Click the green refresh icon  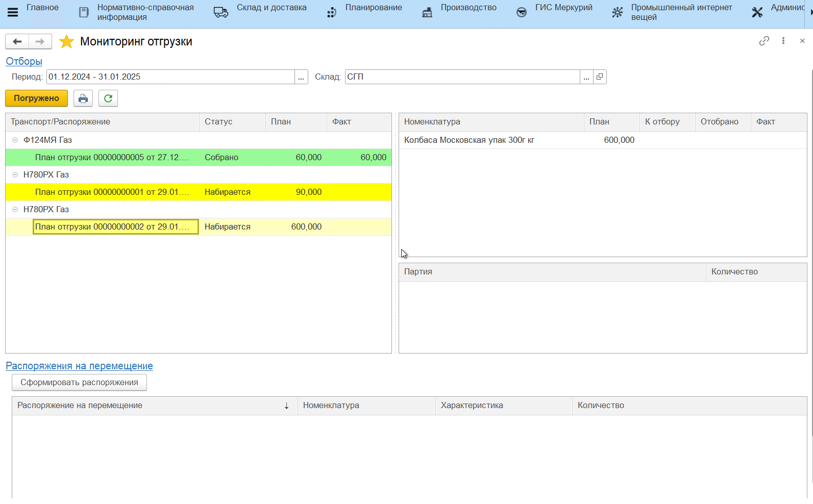point(108,98)
